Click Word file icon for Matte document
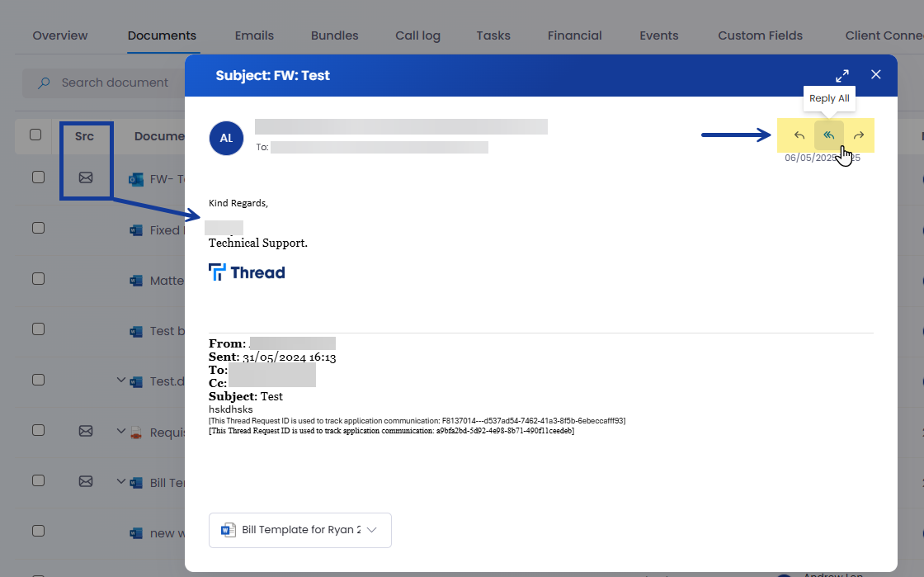924x577 pixels. (136, 281)
